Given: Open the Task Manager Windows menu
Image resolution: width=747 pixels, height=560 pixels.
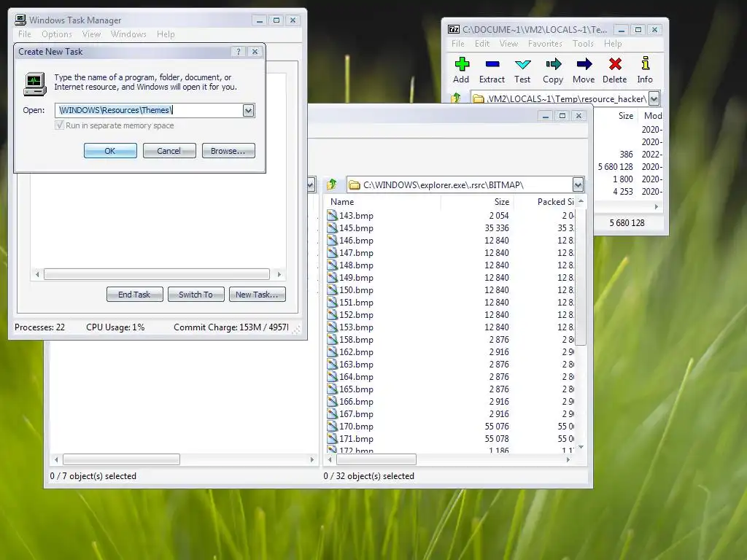Looking at the screenshot, I should tap(128, 34).
